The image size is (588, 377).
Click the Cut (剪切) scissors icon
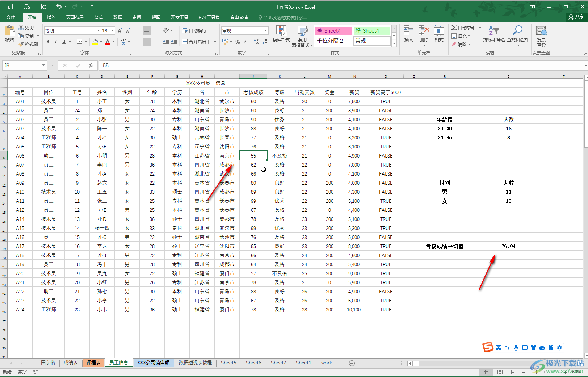click(x=21, y=28)
